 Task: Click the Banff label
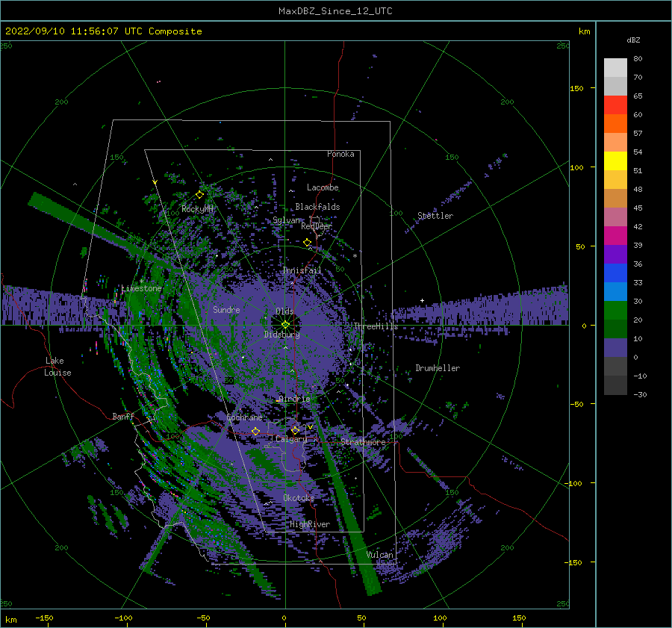coord(123,417)
